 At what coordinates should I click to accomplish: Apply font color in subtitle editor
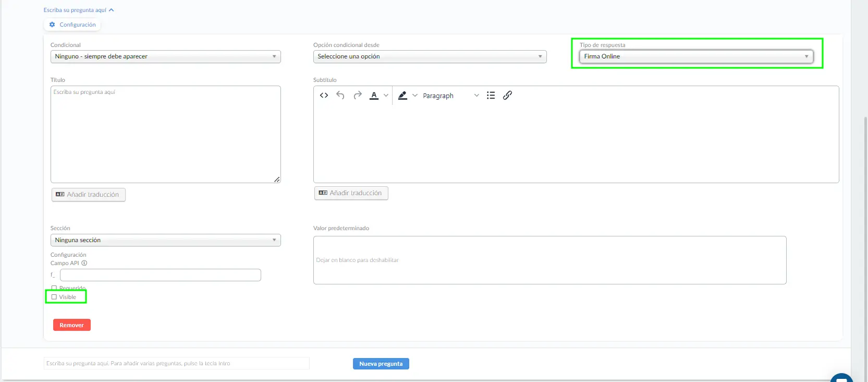374,95
